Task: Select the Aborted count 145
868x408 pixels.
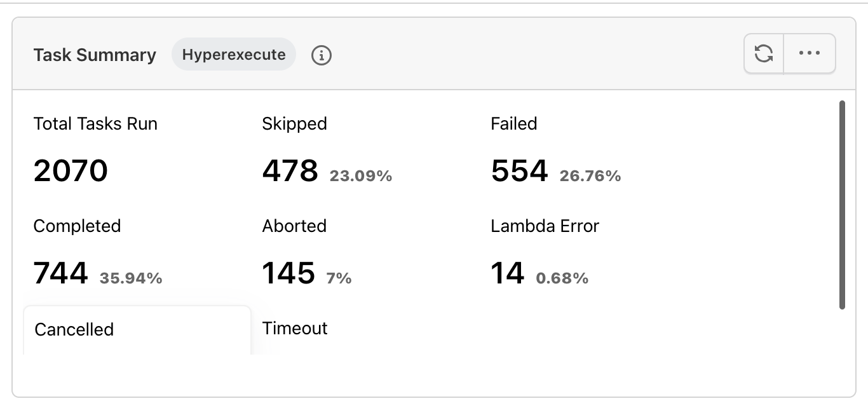Action: point(288,274)
